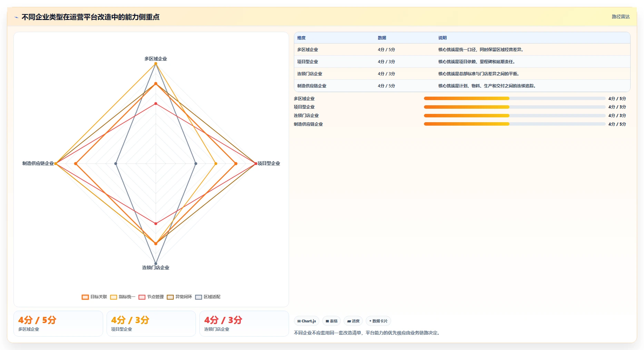Select the 制造供应链企业 table row cell
644x350 pixels.
312,86
